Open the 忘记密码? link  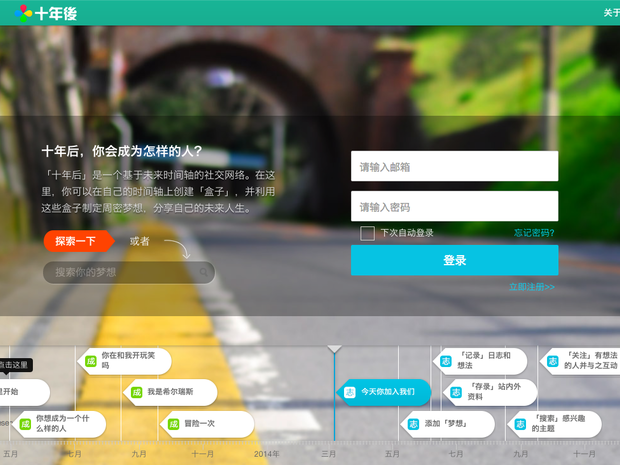click(x=534, y=233)
